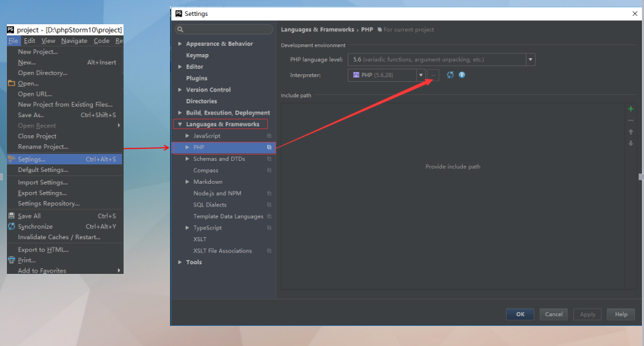Click the Help button
This screenshot has width=644, height=346.
point(621,314)
